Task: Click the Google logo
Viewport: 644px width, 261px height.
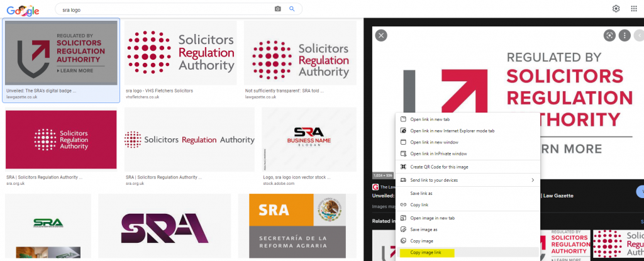Action: [23, 10]
